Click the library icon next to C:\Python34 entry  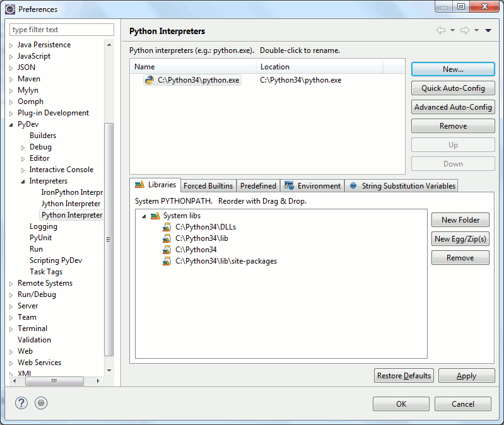pos(167,250)
